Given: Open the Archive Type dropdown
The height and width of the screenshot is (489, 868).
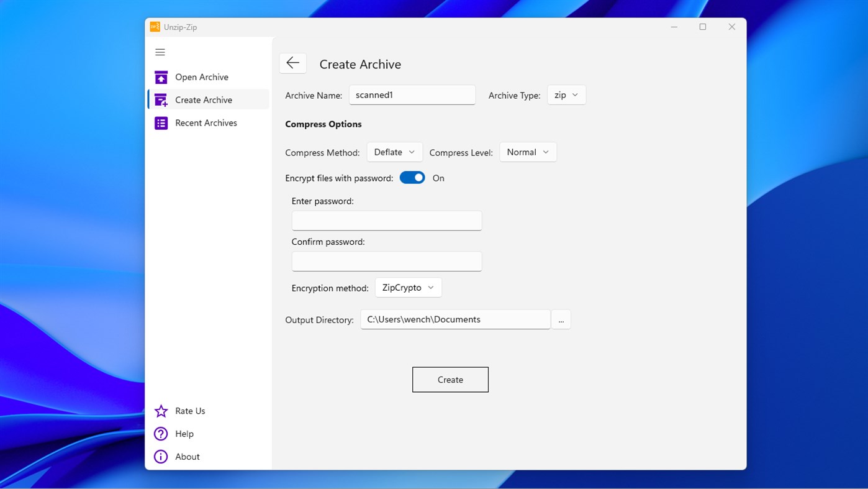Looking at the screenshot, I should tap(566, 94).
